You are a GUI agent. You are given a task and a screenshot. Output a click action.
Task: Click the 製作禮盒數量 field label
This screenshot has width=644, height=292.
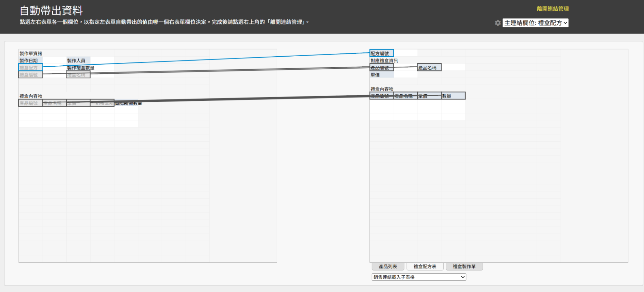(x=81, y=68)
